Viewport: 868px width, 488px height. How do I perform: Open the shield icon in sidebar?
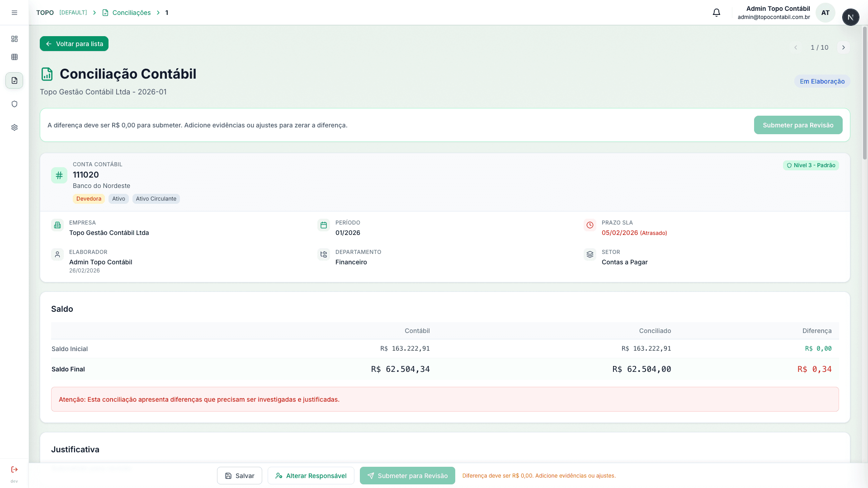[x=14, y=104]
